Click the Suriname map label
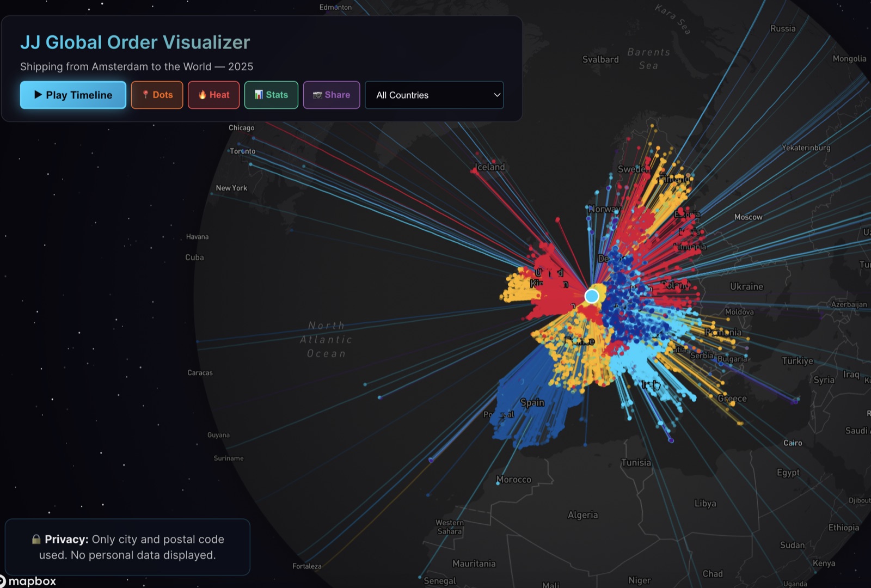 (229, 458)
